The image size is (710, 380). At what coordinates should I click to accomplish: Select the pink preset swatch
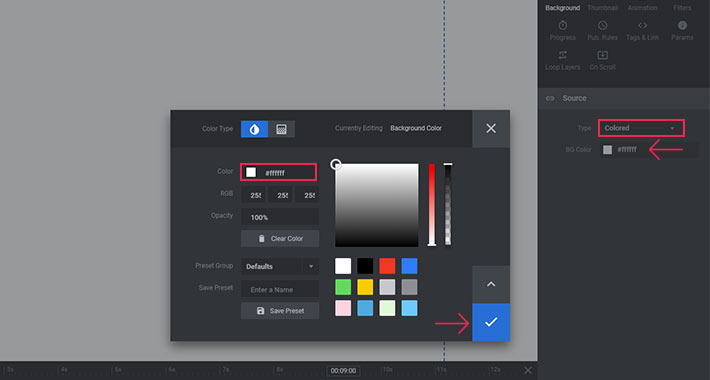click(343, 308)
